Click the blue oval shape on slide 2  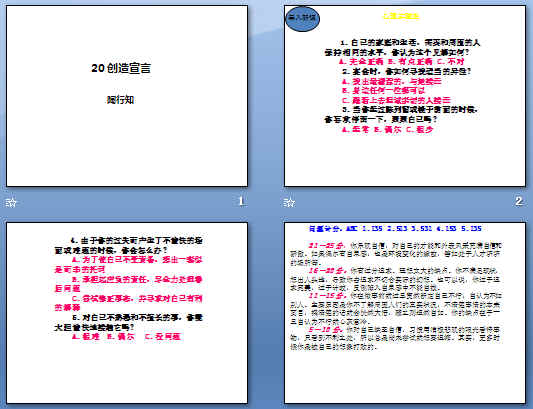pos(302,18)
